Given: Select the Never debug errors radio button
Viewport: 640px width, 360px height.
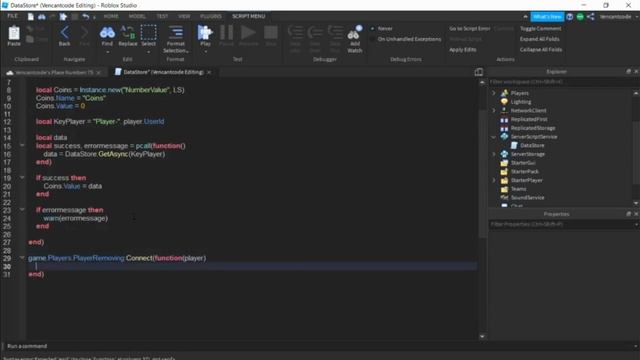Looking at the screenshot, I should click(x=372, y=28).
